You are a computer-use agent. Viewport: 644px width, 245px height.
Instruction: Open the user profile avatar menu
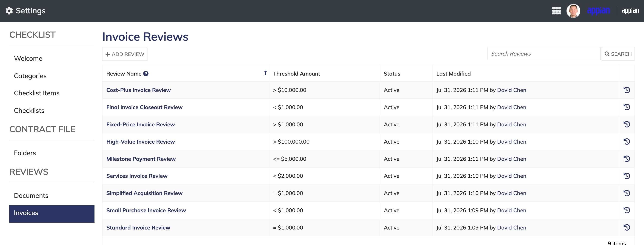(x=573, y=11)
